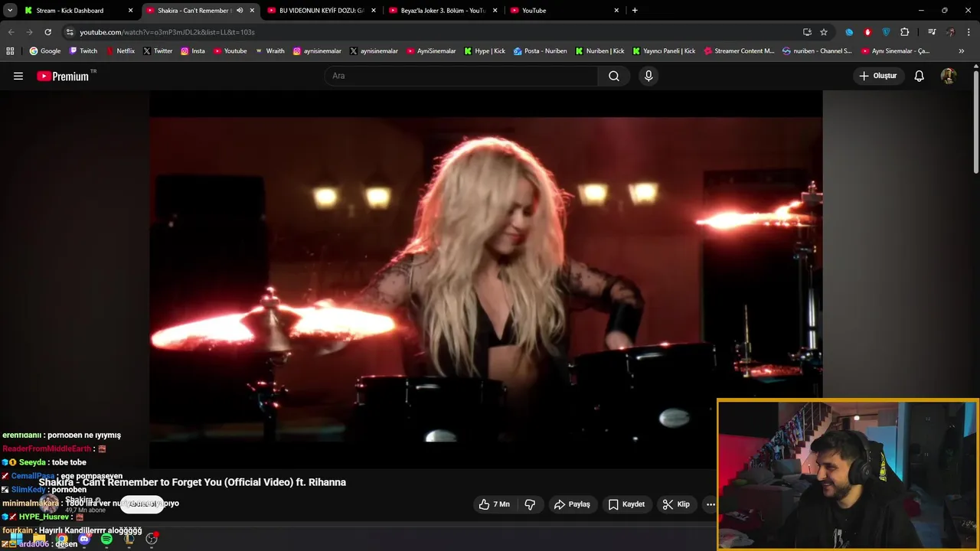Open OBS Studio from the taskbar
The image size is (980, 551).
152,539
